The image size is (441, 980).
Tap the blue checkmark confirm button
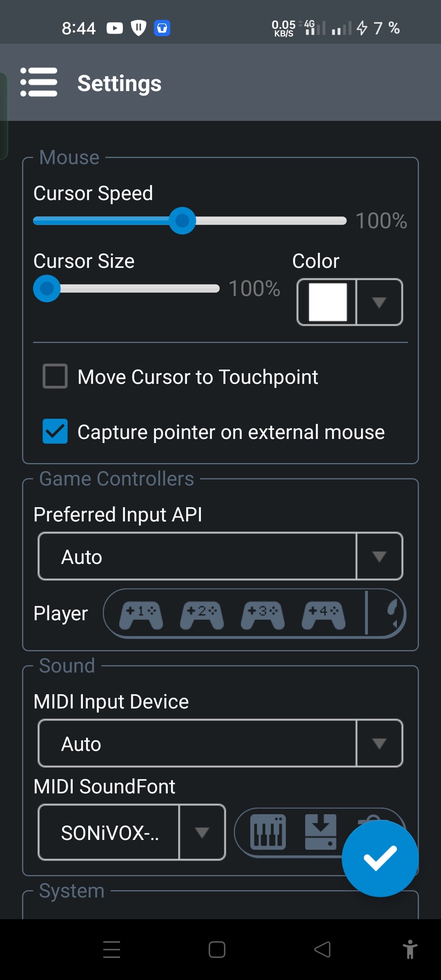(x=380, y=858)
